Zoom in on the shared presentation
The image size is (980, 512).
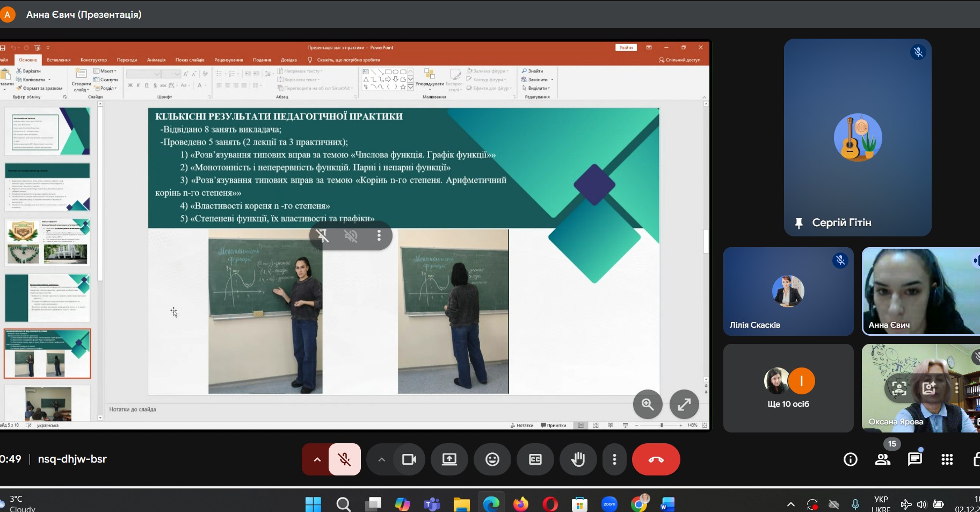648,404
